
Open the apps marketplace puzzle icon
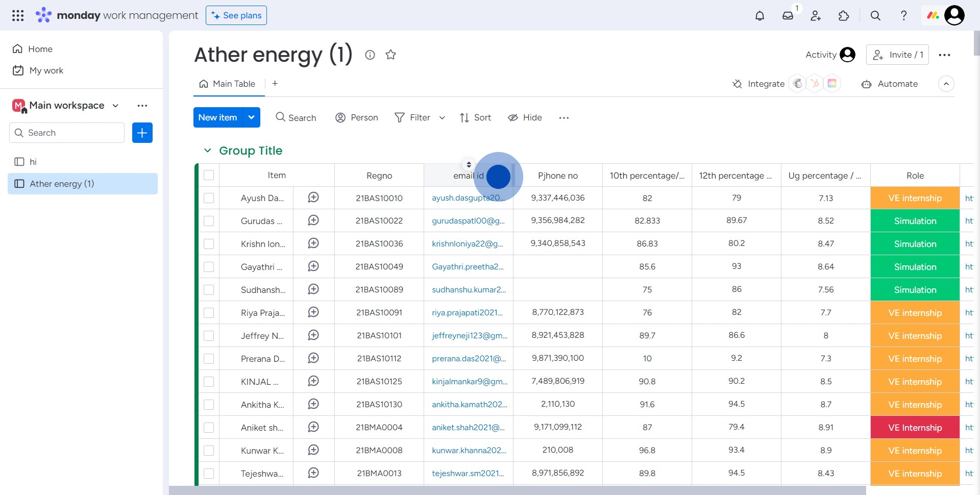pyautogui.click(x=844, y=16)
